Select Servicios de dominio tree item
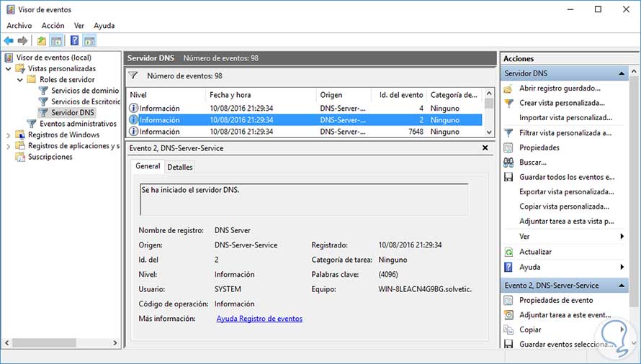 click(84, 91)
